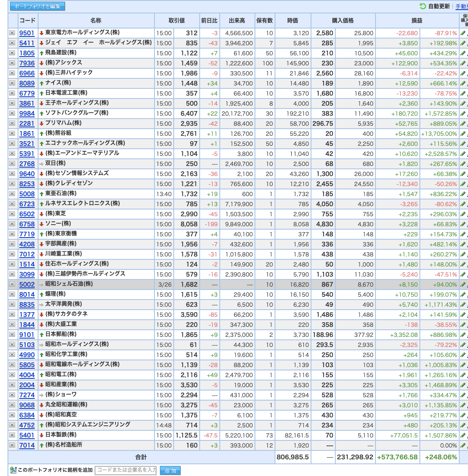Open stock code link 9501
The width and height of the screenshot is (468, 476).
click(27, 33)
